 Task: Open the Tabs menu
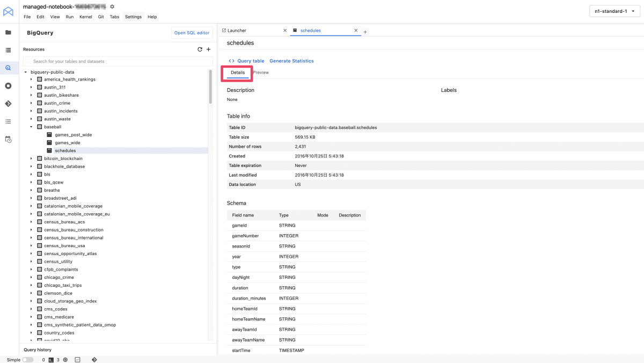click(x=114, y=17)
